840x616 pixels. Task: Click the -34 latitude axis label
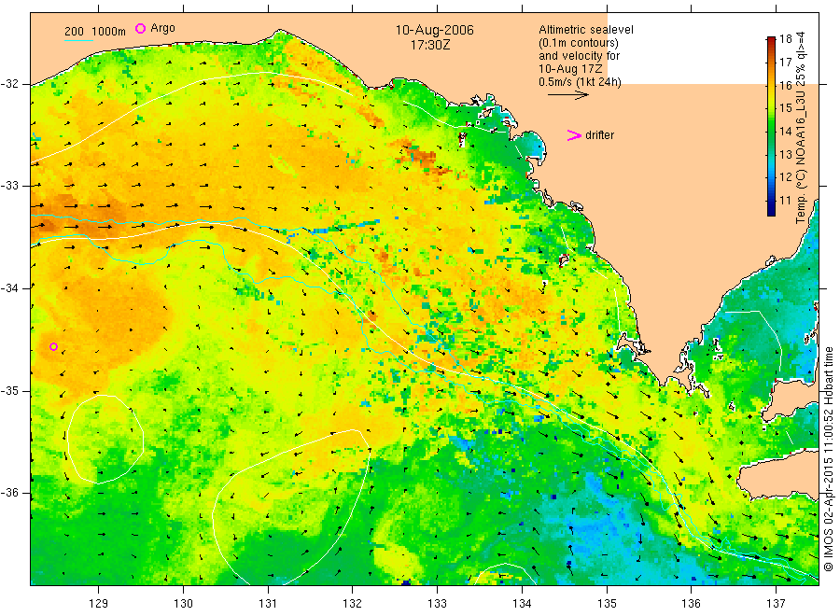(x=9, y=288)
